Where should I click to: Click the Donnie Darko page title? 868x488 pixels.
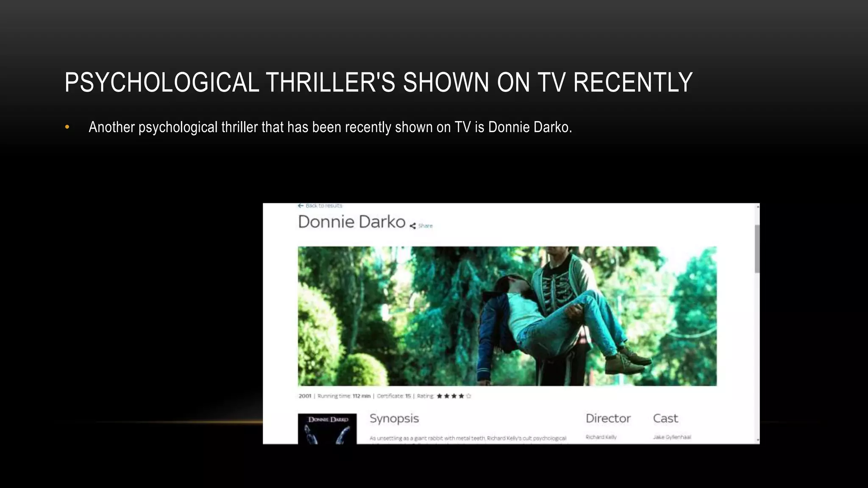[x=352, y=222]
